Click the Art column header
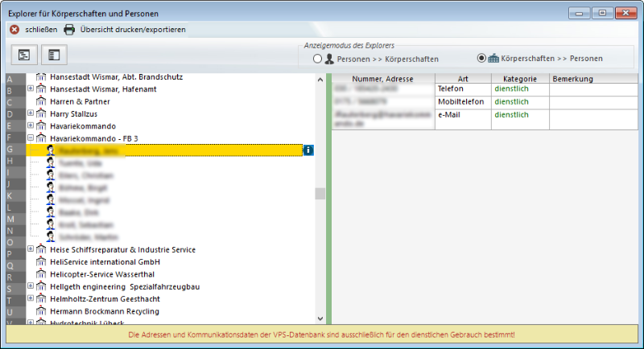The height and width of the screenshot is (349, 644). 463,79
